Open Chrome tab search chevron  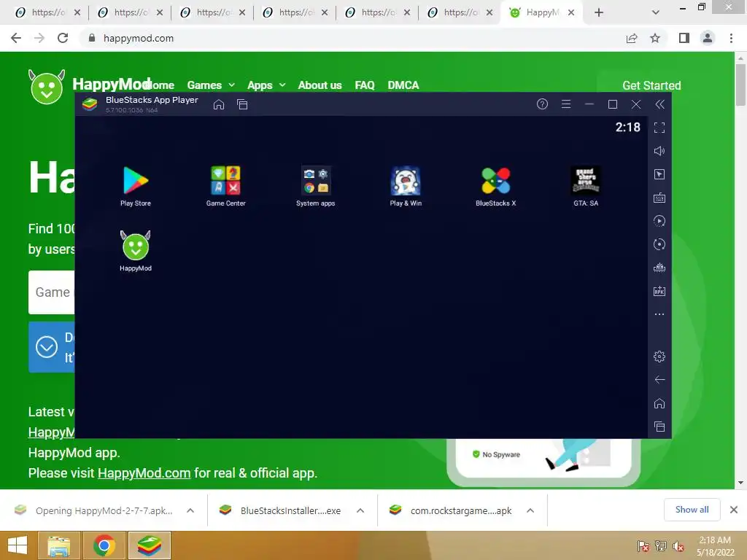coord(656,13)
